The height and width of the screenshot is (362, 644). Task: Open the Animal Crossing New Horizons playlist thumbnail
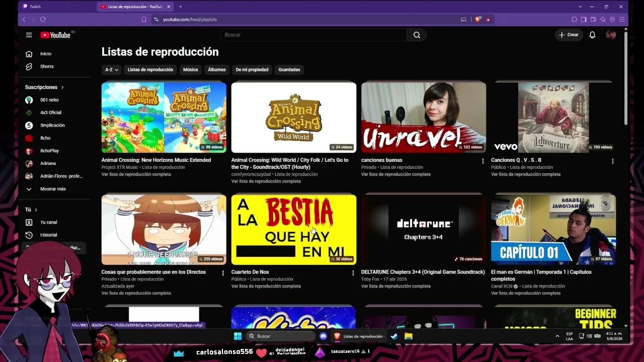click(x=164, y=118)
